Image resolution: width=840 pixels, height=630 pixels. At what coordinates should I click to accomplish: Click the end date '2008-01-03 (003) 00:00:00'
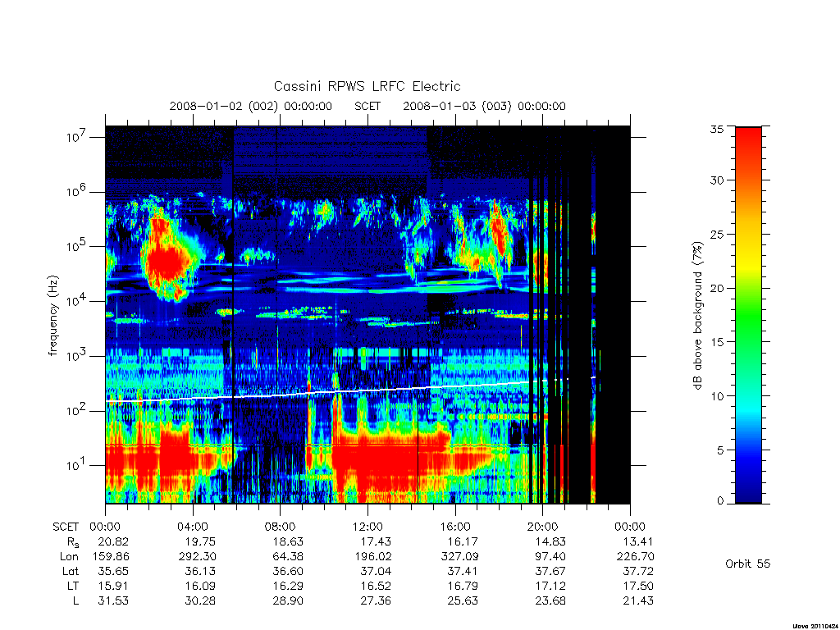[484, 106]
